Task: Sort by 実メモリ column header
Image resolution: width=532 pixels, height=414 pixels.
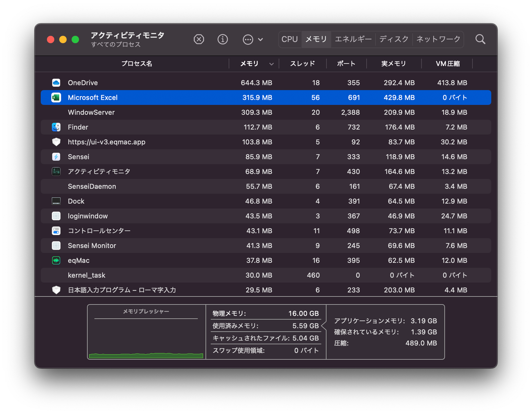Action: [394, 64]
